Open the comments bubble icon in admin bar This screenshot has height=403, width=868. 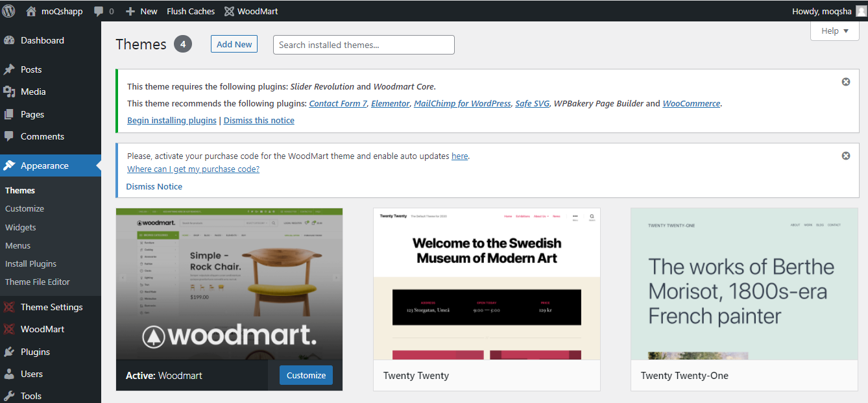(x=99, y=11)
